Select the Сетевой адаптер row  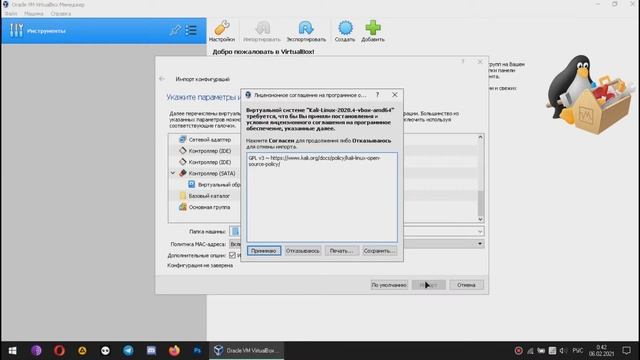point(209,140)
